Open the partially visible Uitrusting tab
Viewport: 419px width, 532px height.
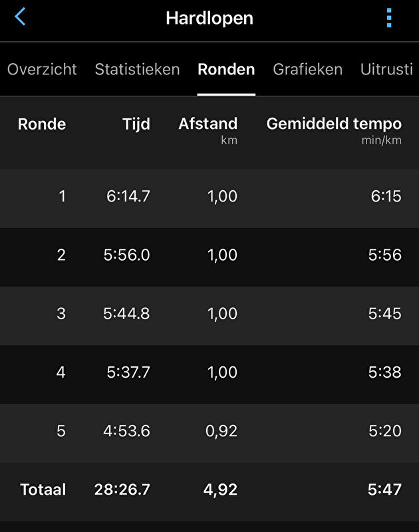[x=386, y=69]
